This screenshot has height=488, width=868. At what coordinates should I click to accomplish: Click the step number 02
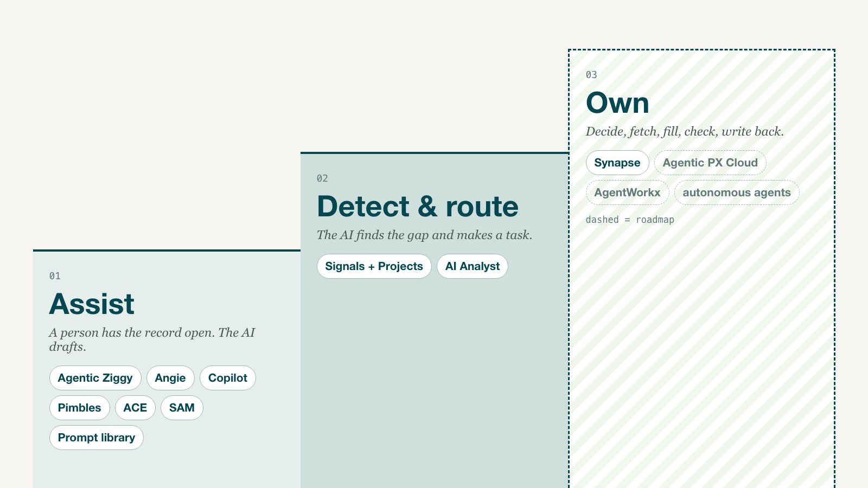tap(322, 178)
